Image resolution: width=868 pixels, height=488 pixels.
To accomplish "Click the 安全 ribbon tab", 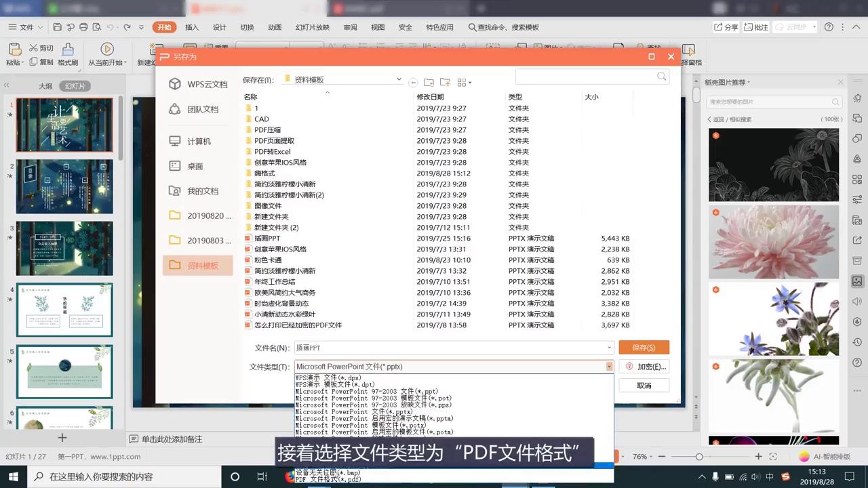I will (406, 27).
